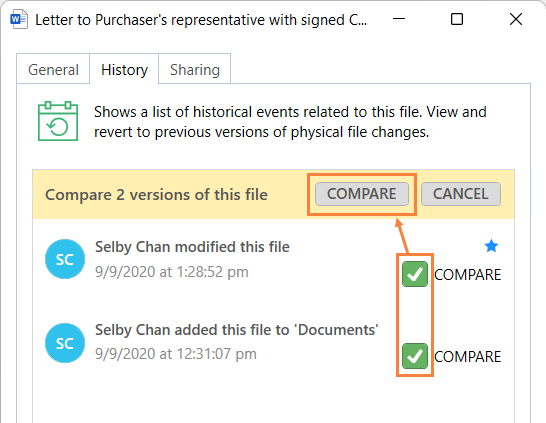Select the History tab
The image size is (546, 423).
pyautogui.click(x=124, y=69)
